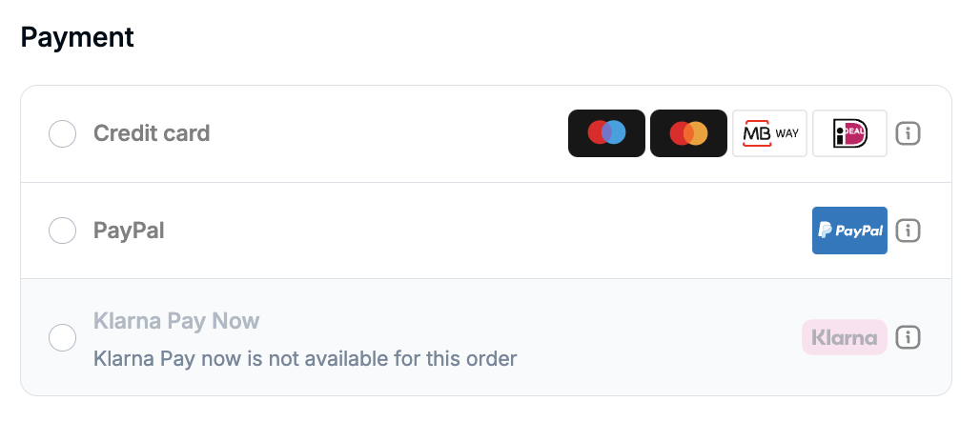Open info icon for Klarna Pay Now
Image resolution: width=980 pixels, height=442 pixels.
909,337
